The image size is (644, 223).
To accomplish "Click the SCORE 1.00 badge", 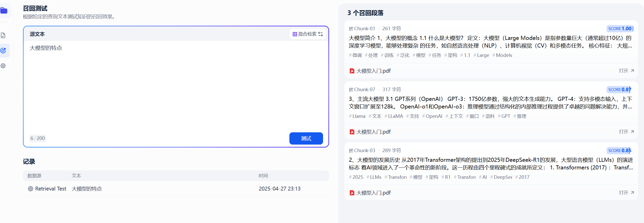I will 620,29.
